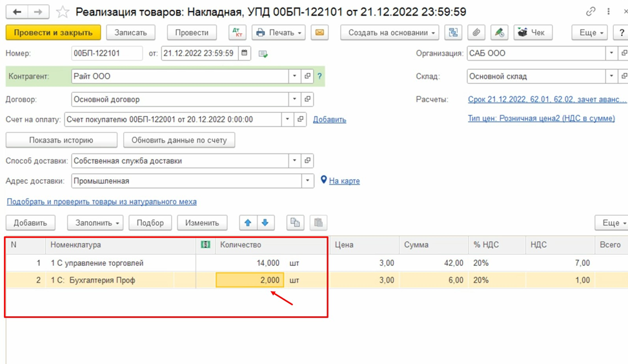Open the Печать dropdown menu
628x364 pixels.
(x=278, y=32)
